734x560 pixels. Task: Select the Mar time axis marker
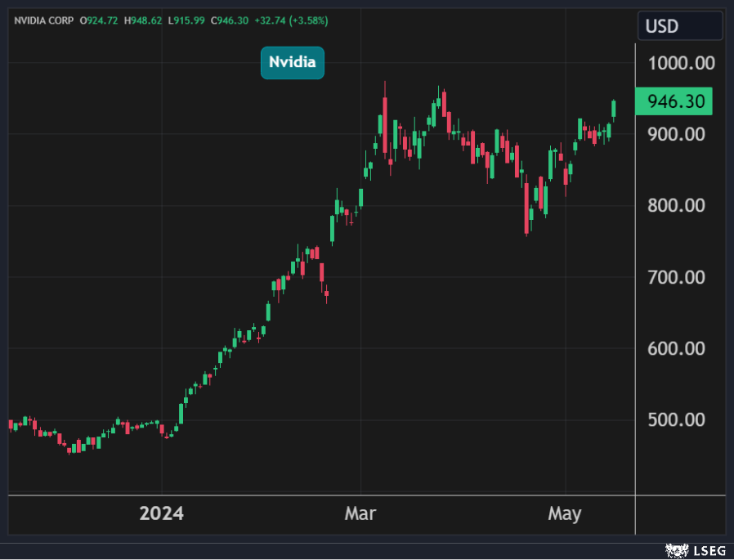pyautogui.click(x=360, y=514)
